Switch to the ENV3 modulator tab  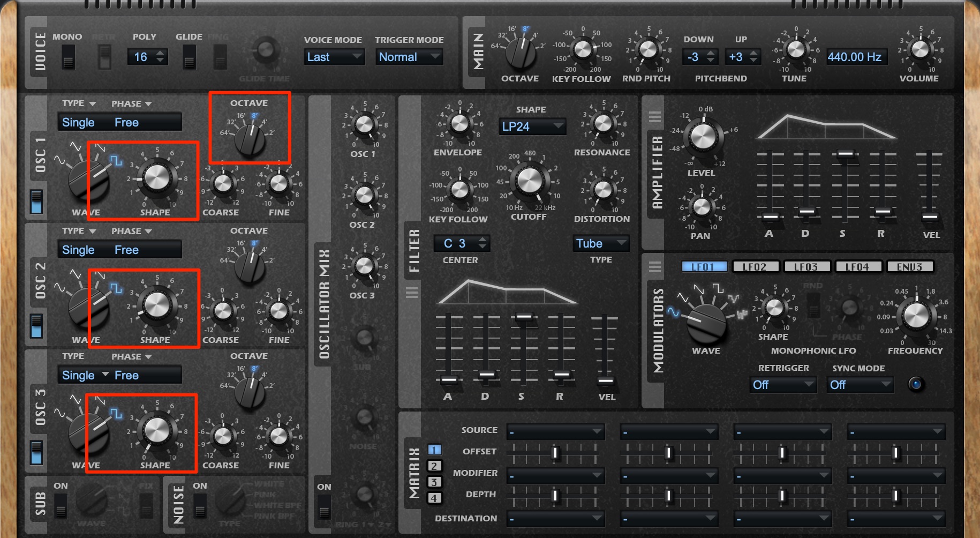[909, 267]
